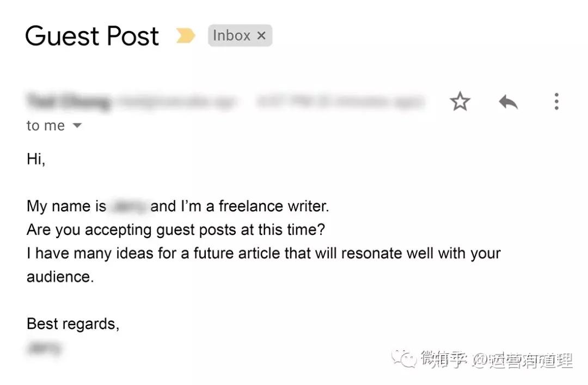The image size is (588, 385).
Task: Click the "Best regards," closing line
Action: (x=73, y=324)
